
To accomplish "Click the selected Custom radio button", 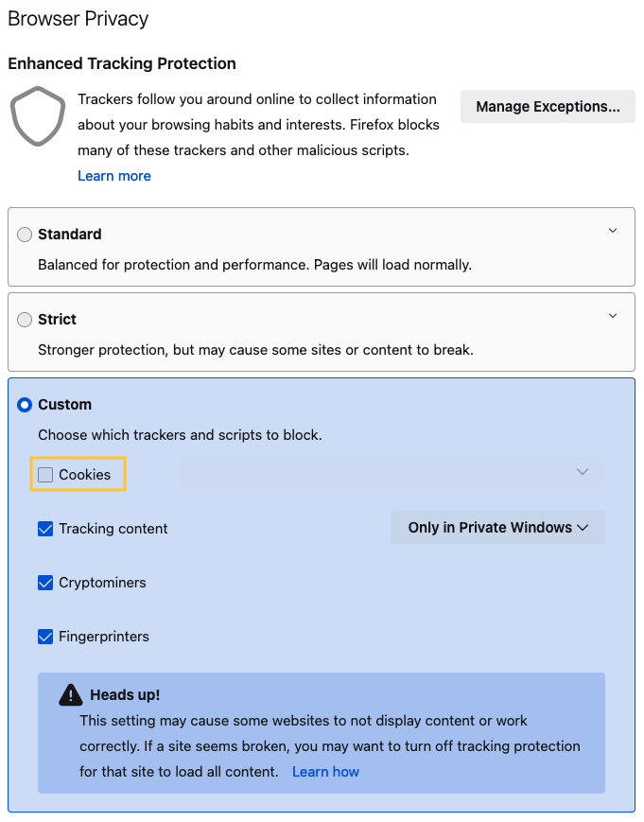I will 25,405.
